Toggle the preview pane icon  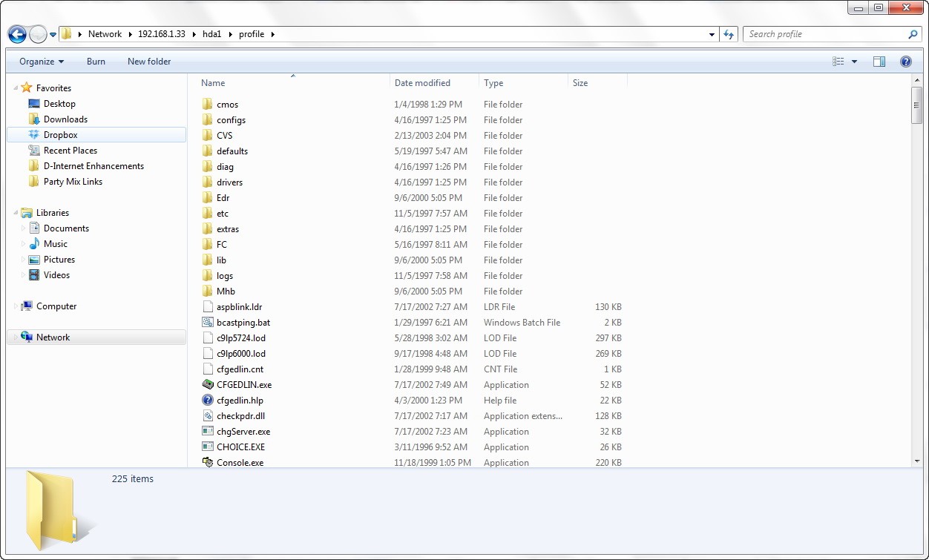879,62
